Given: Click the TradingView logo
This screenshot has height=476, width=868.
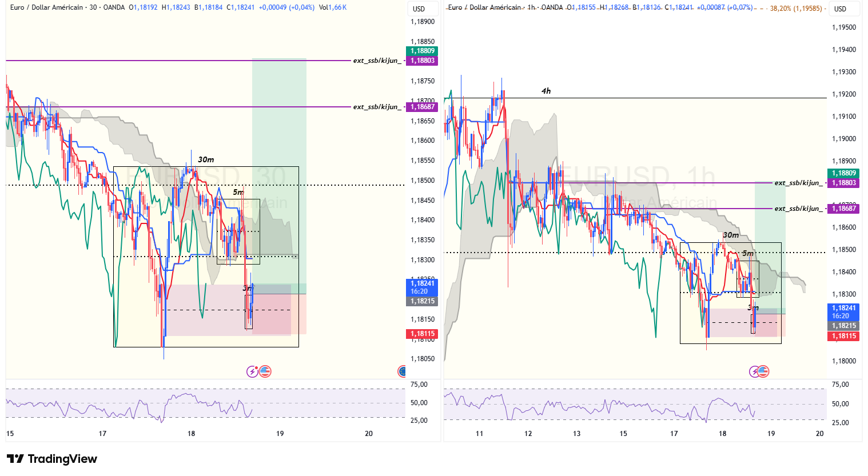Looking at the screenshot, I should coord(52,459).
